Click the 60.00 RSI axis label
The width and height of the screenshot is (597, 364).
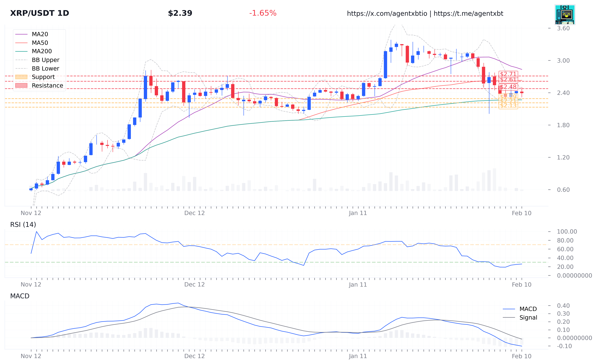(x=565, y=249)
